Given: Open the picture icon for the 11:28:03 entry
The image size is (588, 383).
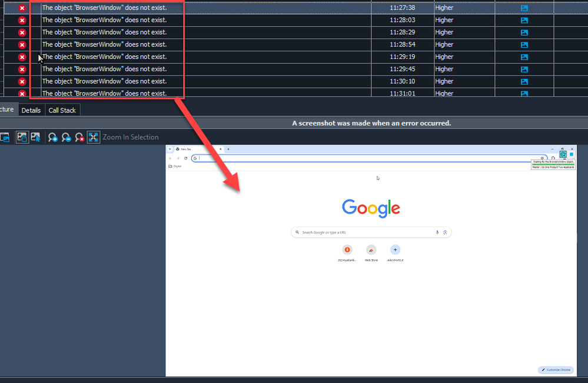Looking at the screenshot, I should coord(524,20).
